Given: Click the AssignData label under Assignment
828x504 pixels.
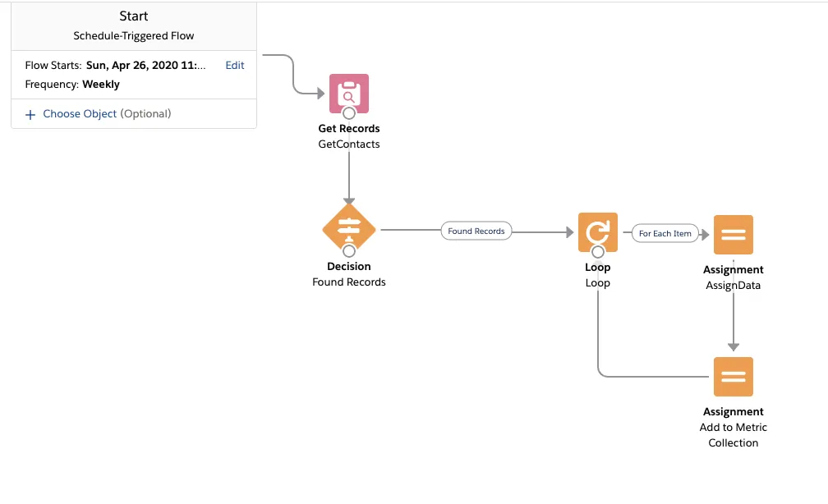Looking at the screenshot, I should click(x=733, y=285).
